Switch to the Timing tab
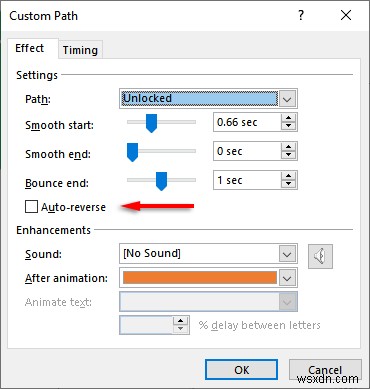370x389 pixels. coord(80,50)
